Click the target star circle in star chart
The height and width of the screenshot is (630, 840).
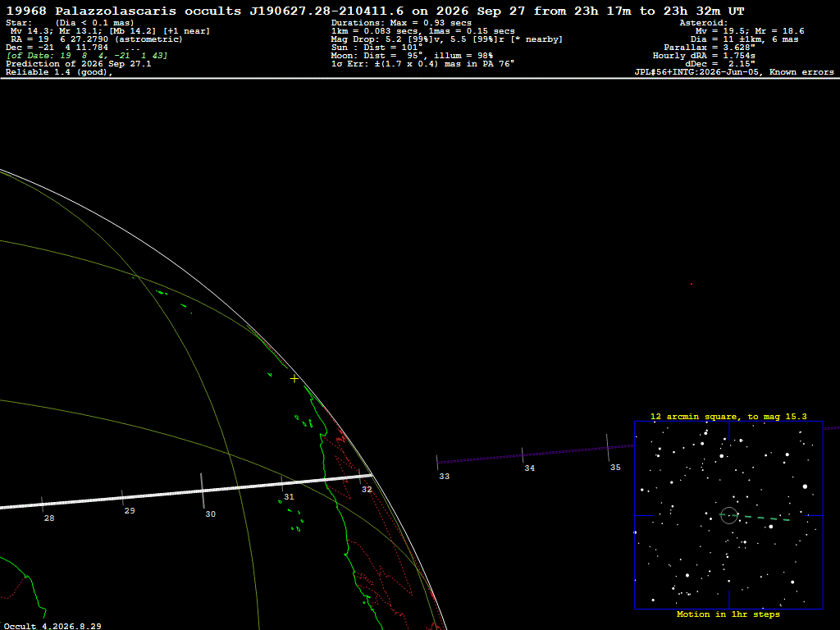[729, 515]
